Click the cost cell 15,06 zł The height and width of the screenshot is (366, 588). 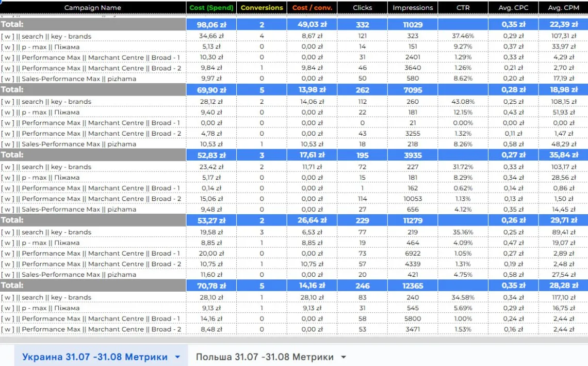click(211, 199)
